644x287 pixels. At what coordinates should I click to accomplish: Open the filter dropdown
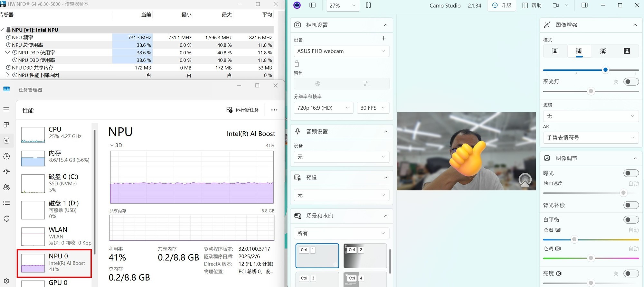(x=591, y=116)
